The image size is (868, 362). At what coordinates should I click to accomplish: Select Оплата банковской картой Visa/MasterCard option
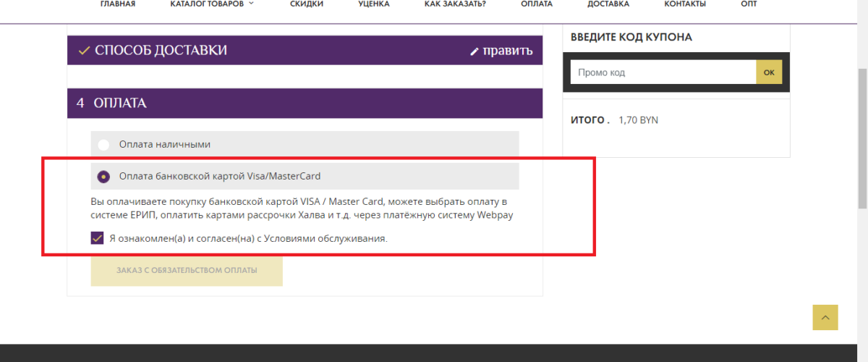[103, 176]
